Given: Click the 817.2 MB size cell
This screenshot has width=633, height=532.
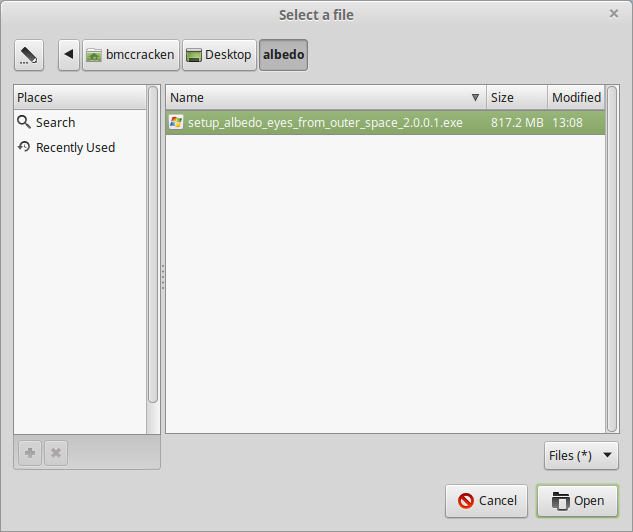Looking at the screenshot, I should [x=517, y=123].
